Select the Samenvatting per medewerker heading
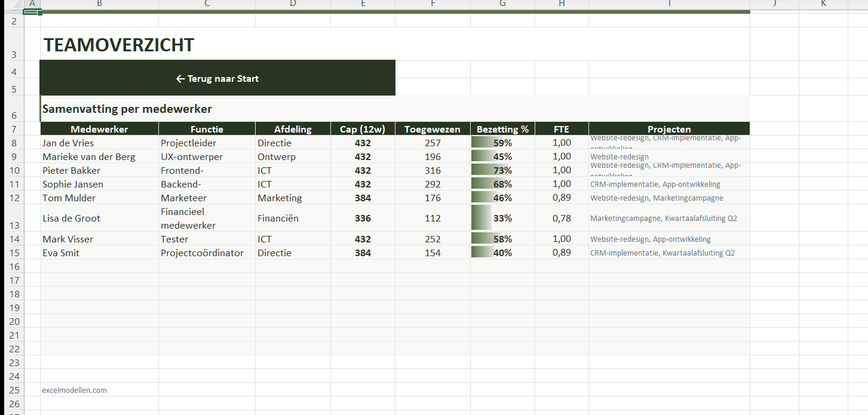The height and width of the screenshot is (415, 868). pyautogui.click(x=127, y=109)
